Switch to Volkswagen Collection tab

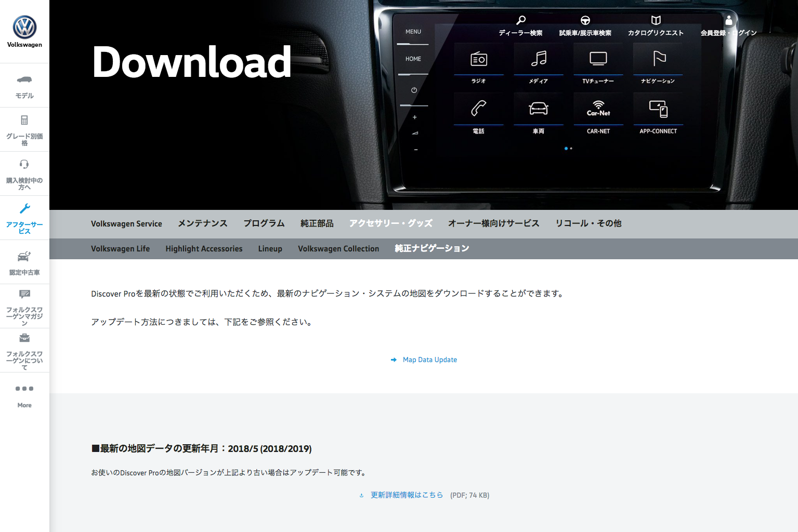tap(338, 249)
